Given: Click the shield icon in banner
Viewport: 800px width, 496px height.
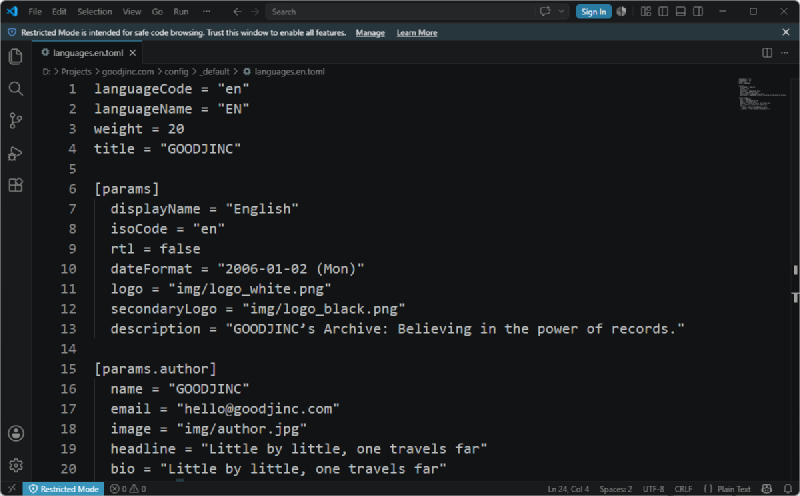Looking at the screenshot, I should [12, 32].
